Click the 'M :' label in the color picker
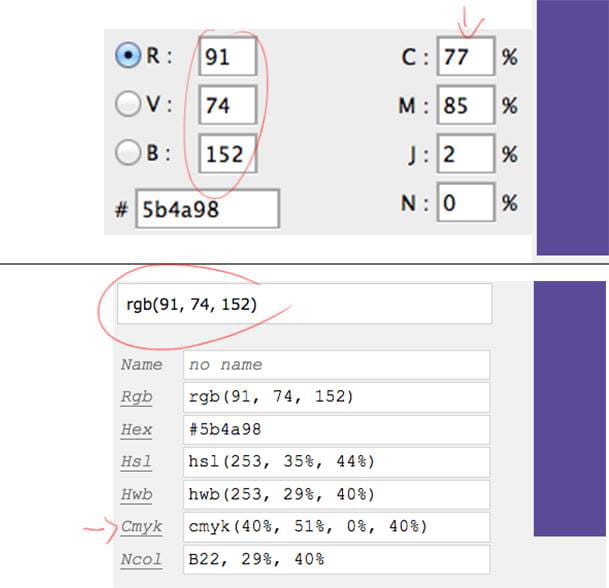This screenshot has width=609, height=588. coord(413,106)
